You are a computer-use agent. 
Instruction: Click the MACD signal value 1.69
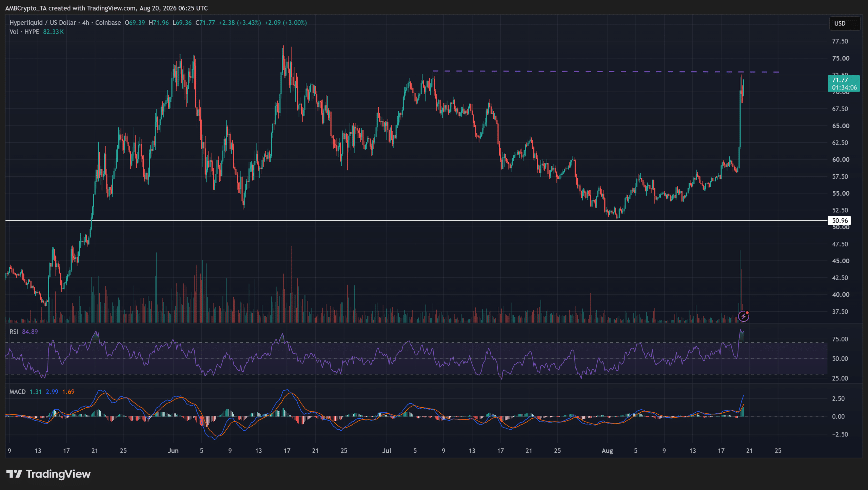pyautogui.click(x=68, y=392)
